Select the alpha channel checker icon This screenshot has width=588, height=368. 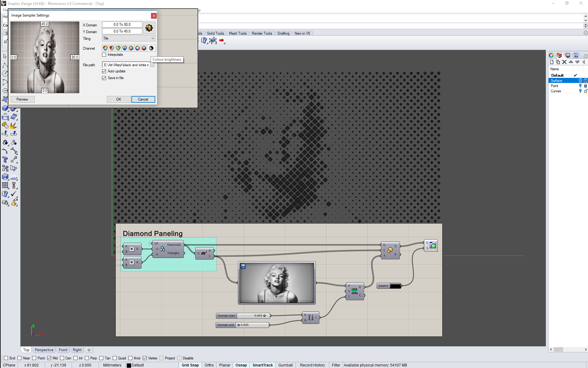(x=131, y=48)
